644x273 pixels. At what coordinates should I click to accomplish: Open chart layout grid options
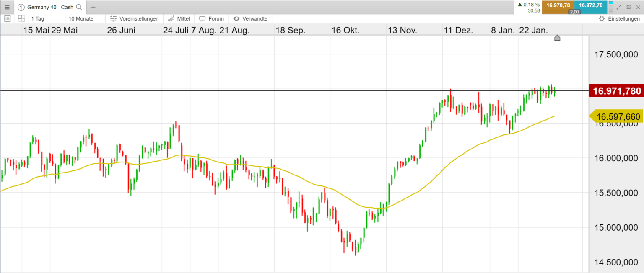21,18
